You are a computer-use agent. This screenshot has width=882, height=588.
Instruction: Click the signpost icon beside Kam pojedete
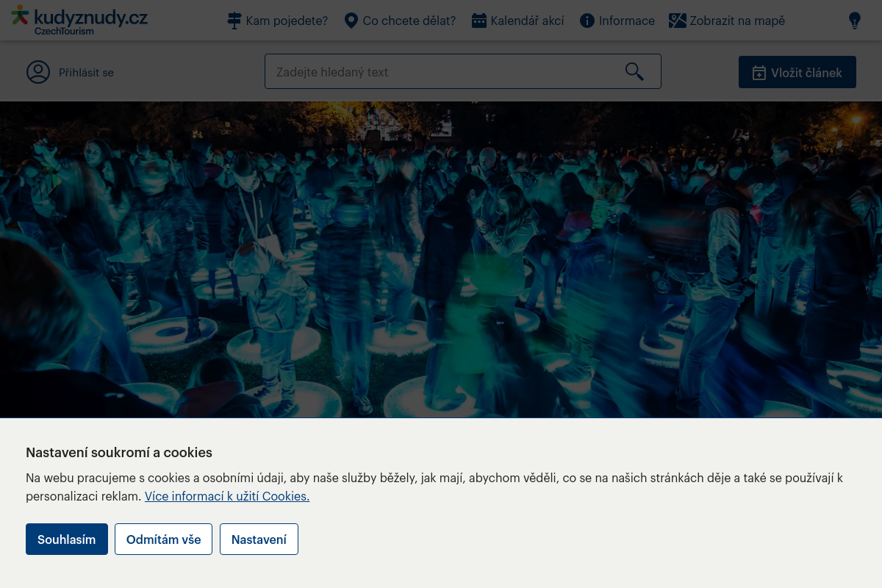(x=234, y=21)
